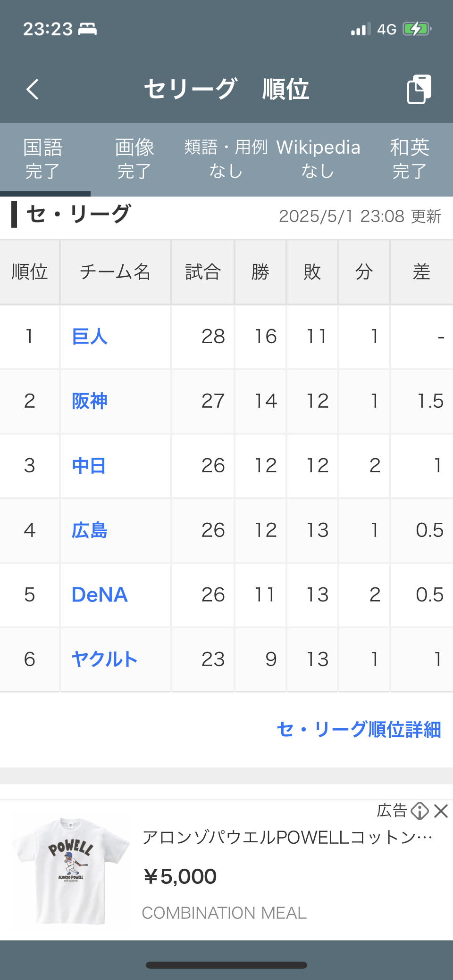Switch to the 国語 tab
This screenshot has width=453, height=980.
pyautogui.click(x=43, y=159)
